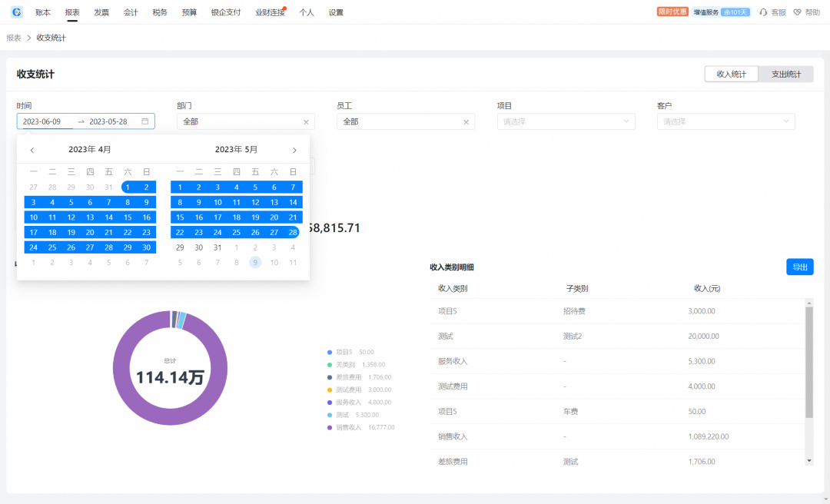Screen dimensions: 830x504
Task: Expand the 客户 dropdown
Action: tap(726, 121)
